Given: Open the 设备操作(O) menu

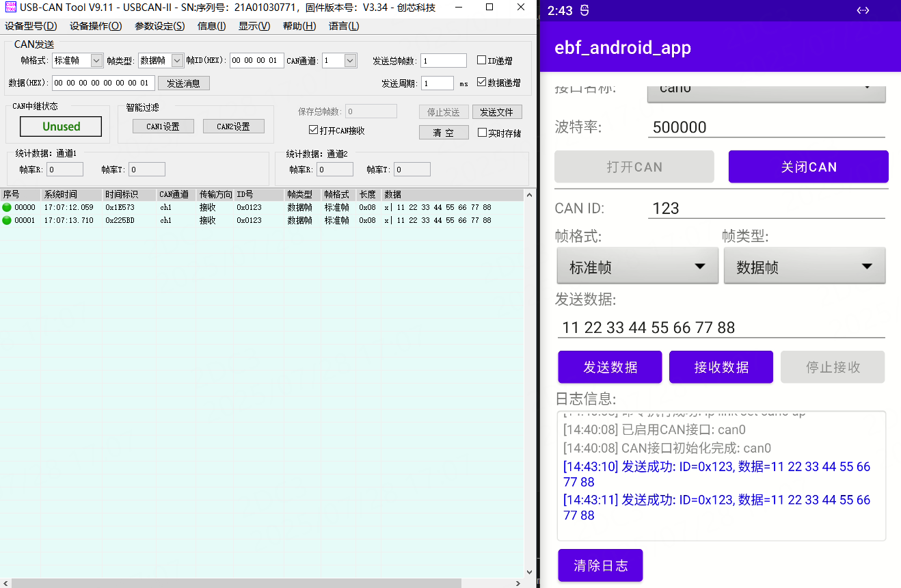Looking at the screenshot, I should point(96,26).
